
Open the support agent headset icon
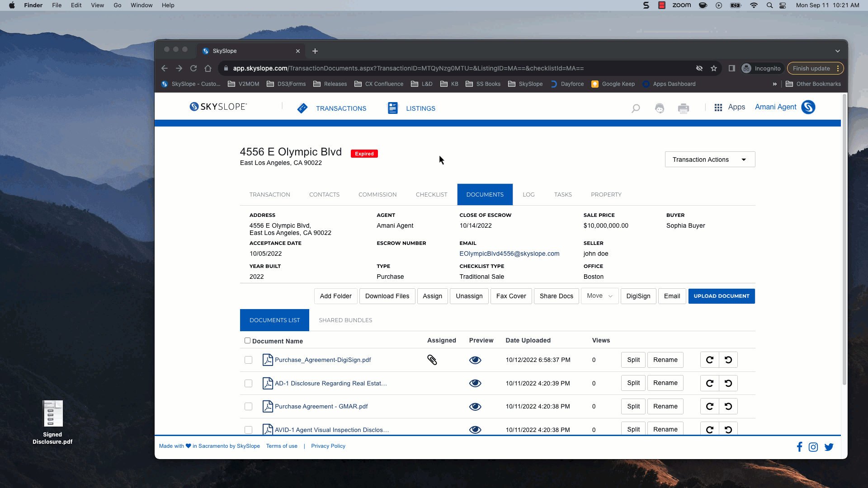click(x=660, y=108)
